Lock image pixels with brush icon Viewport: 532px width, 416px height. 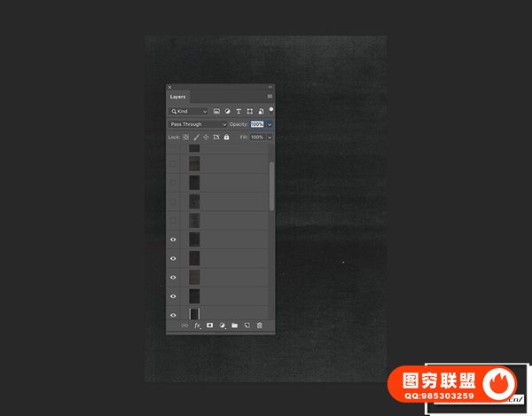pyautogui.click(x=196, y=137)
